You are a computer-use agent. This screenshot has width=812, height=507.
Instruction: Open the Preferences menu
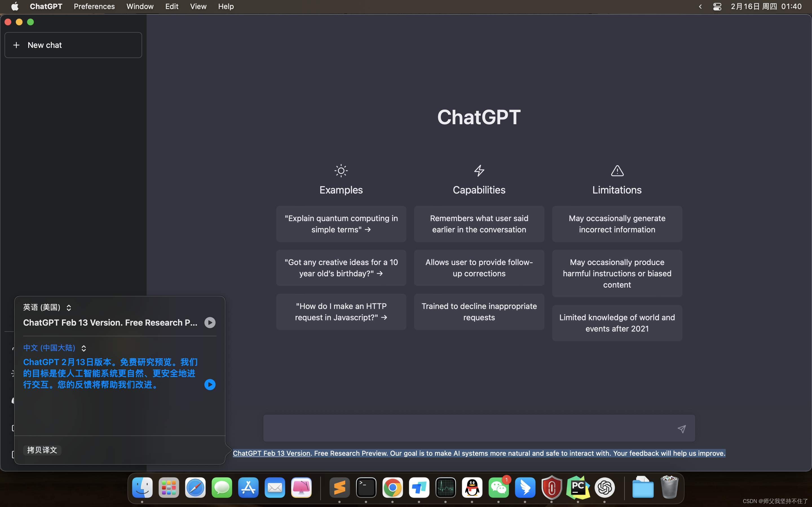coord(94,6)
